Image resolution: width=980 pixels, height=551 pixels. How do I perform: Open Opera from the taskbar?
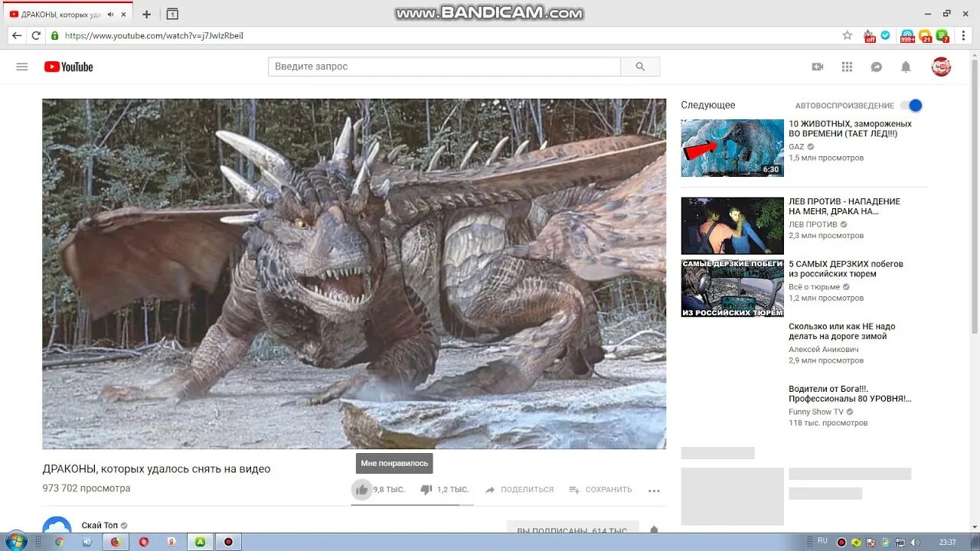pos(144,542)
